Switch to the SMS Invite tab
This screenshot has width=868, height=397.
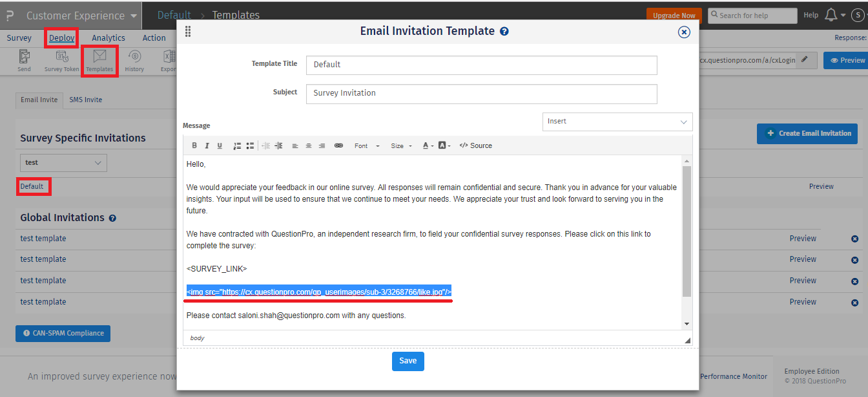click(x=85, y=100)
